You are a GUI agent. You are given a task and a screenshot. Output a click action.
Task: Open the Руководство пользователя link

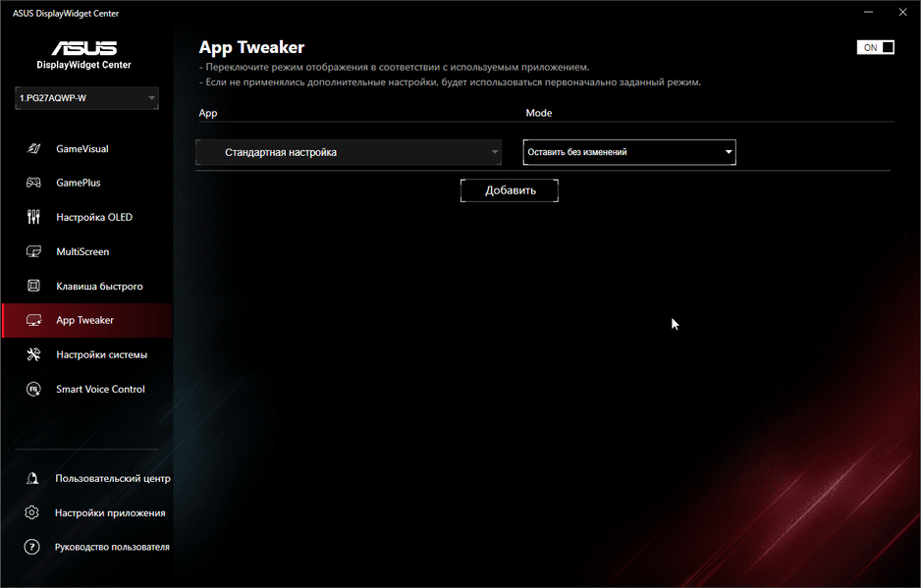(112, 547)
